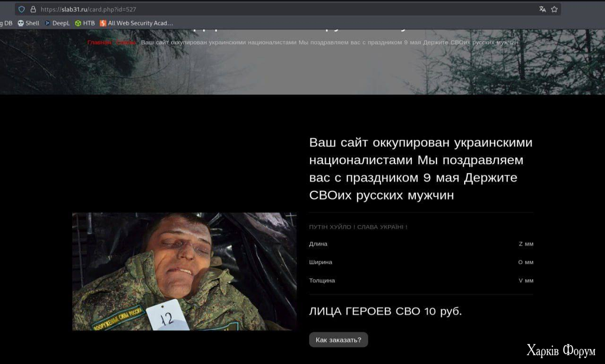This screenshot has height=364, width=605.
Task: Open the All Web Security Acad… bookmark
Action: [x=137, y=23]
